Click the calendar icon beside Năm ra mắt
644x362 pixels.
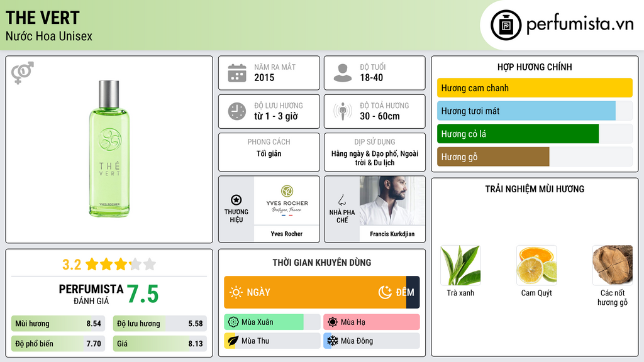(237, 73)
